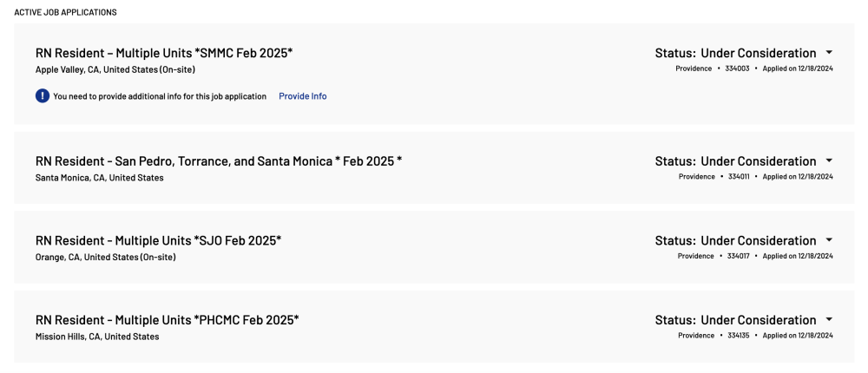Expand status arrow for SJO application

tap(829, 240)
